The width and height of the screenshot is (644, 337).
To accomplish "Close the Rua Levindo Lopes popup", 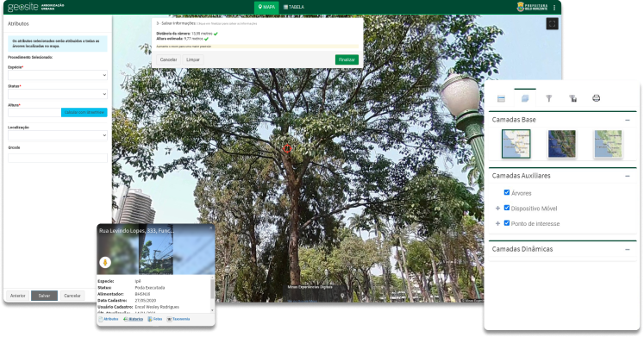I will point(211,228).
